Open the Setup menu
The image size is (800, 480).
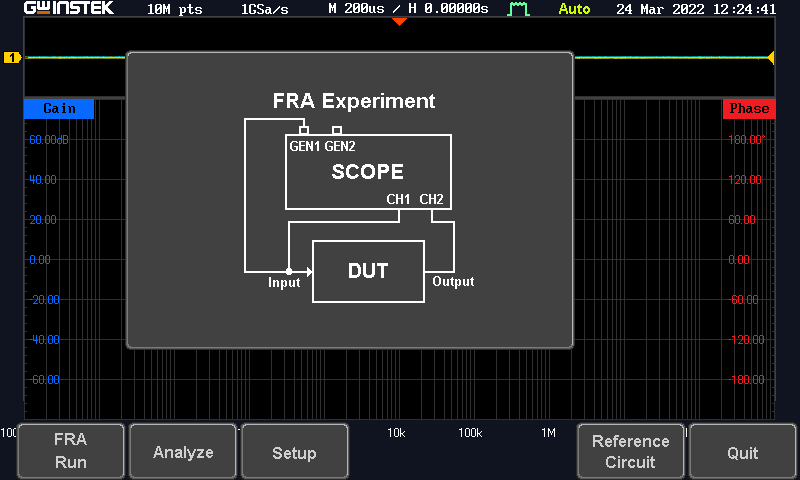(x=295, y=452)
